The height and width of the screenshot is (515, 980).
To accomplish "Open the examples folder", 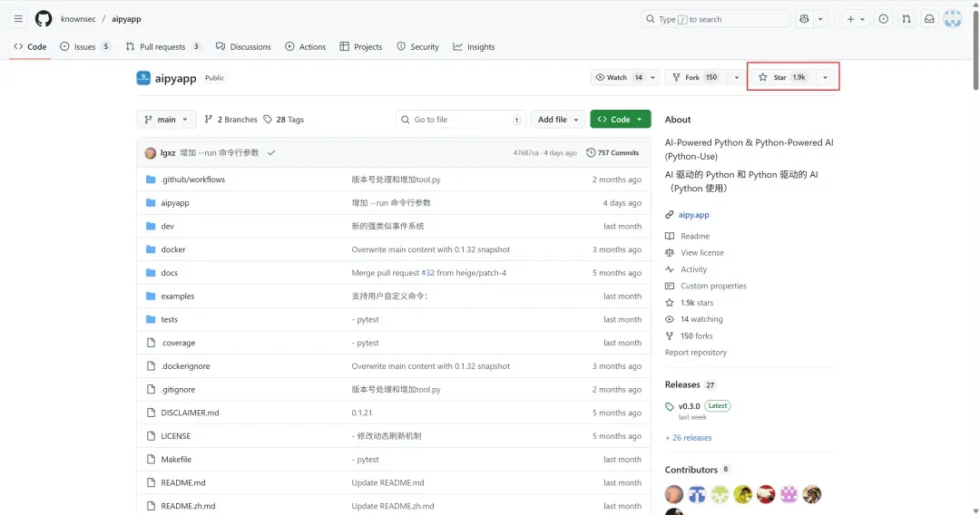I will [x=178, y=296].
